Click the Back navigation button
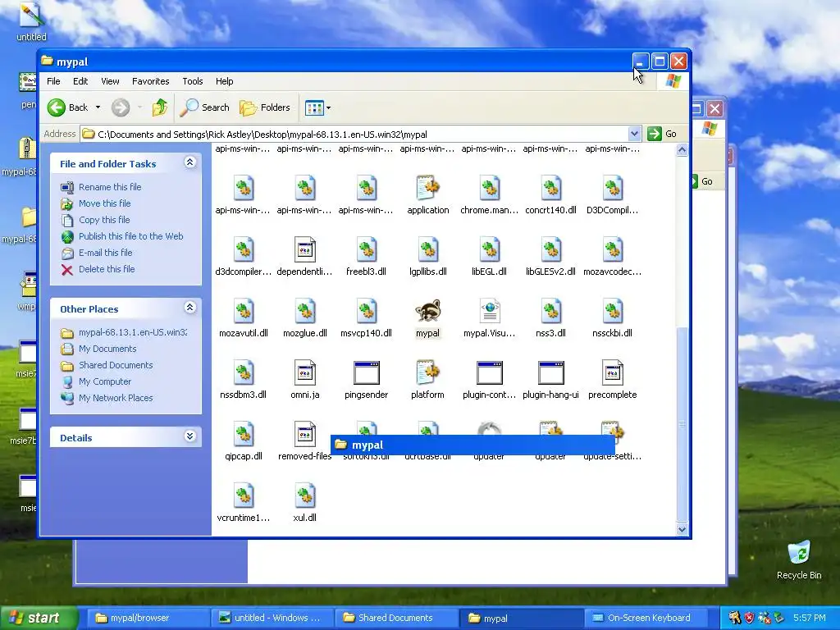Screen dimensions: 840x630 [68, 107]
